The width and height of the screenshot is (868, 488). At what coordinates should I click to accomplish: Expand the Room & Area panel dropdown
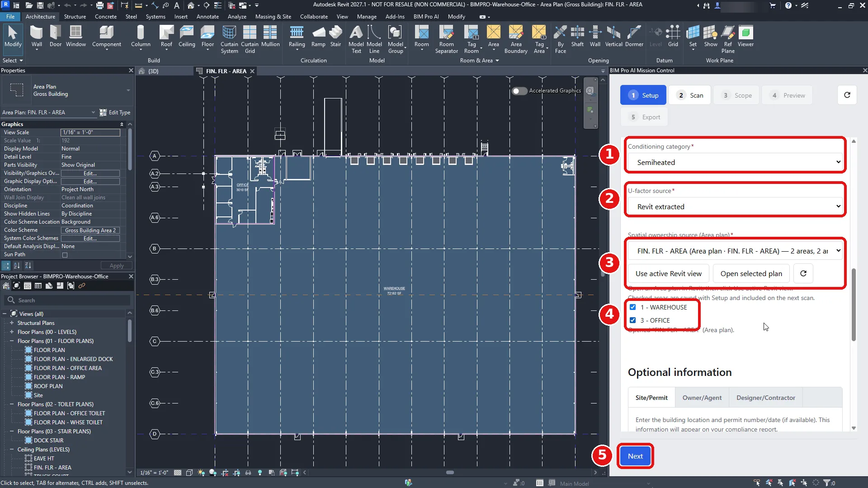479,61
